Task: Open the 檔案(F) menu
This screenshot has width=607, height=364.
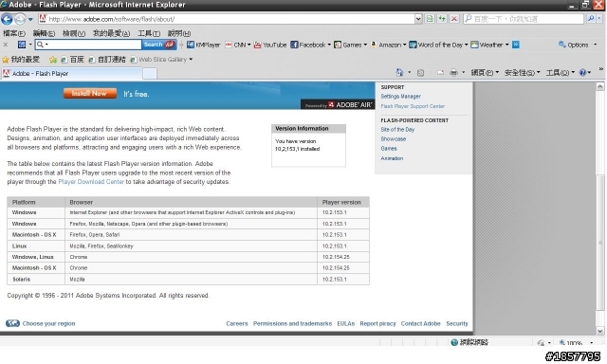Action: (14, 33)
